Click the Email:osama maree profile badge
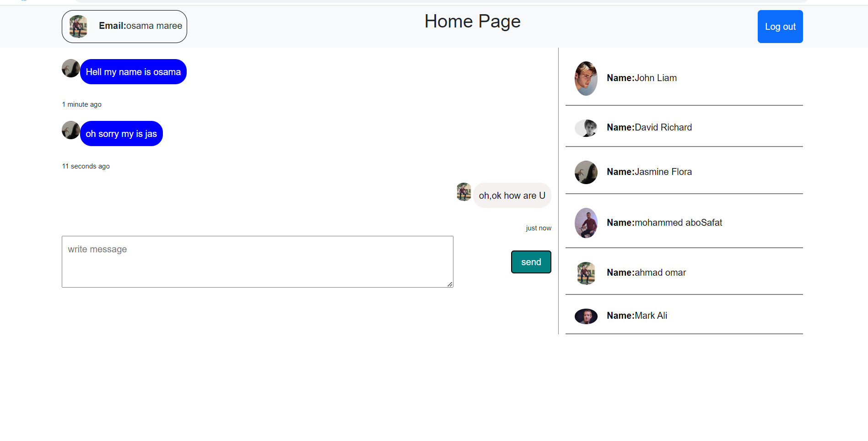The image size is (868, 441). tap(124, 26)
